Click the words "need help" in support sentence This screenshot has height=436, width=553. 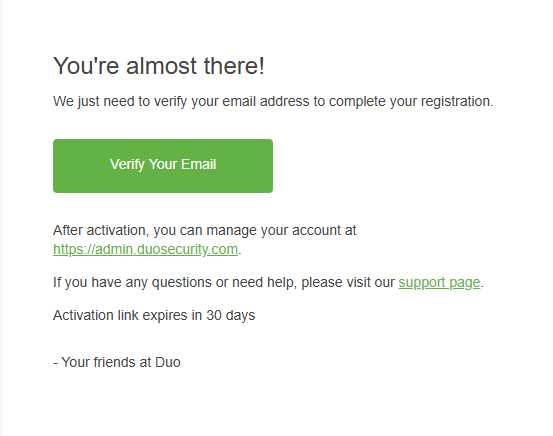pyautogui.click(x=264, y=283)
